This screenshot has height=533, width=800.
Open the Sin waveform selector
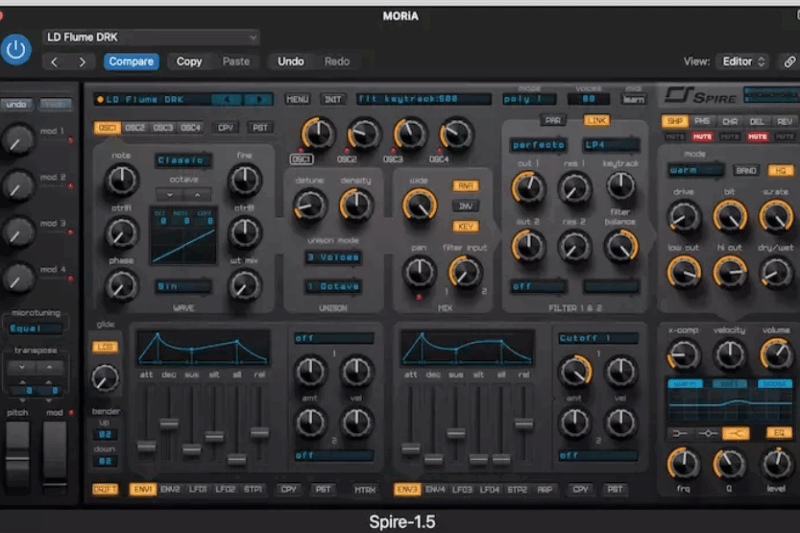pyautogui.click(x=183, y=287)
